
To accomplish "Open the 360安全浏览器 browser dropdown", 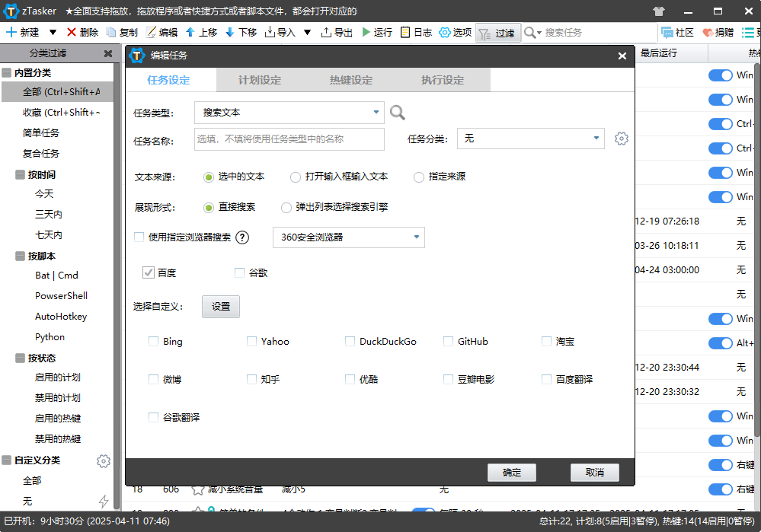I will (348, 237).
